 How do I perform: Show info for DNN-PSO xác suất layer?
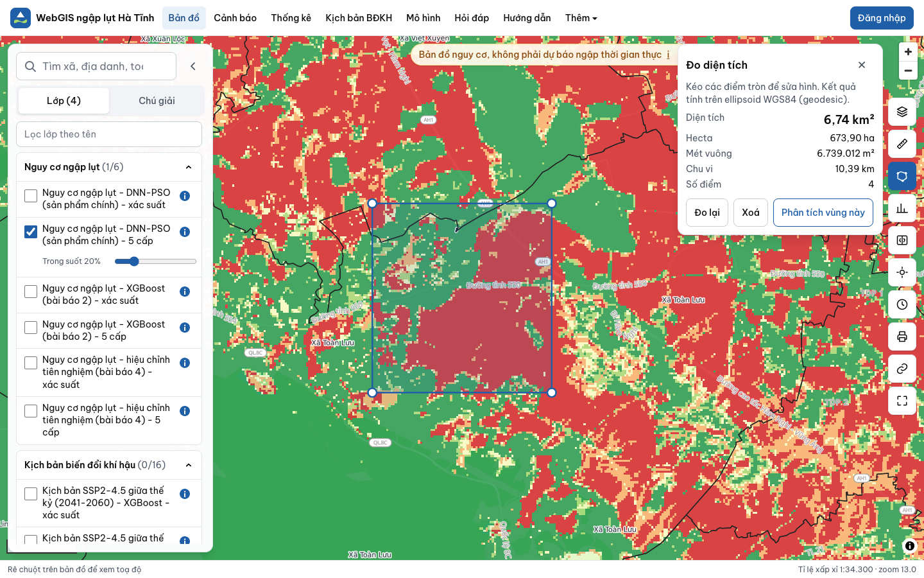[185, 196]
